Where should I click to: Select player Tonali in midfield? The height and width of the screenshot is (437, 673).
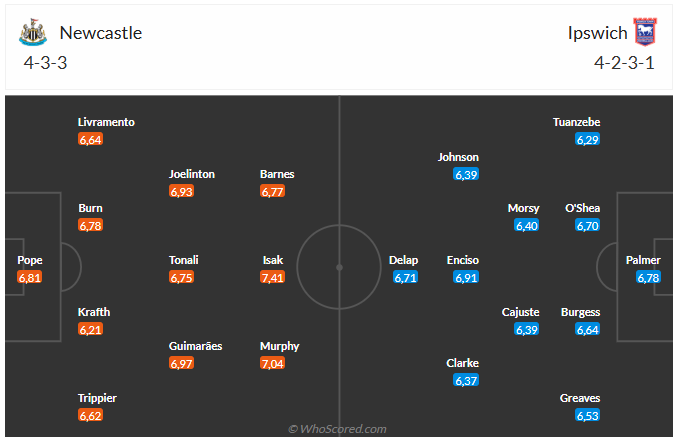click(x=183, y=260)
